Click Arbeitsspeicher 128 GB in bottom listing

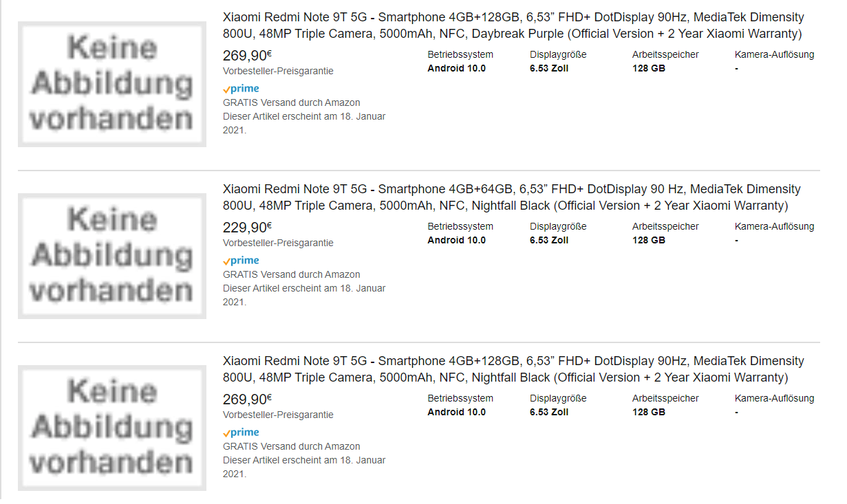pos(649,412)
